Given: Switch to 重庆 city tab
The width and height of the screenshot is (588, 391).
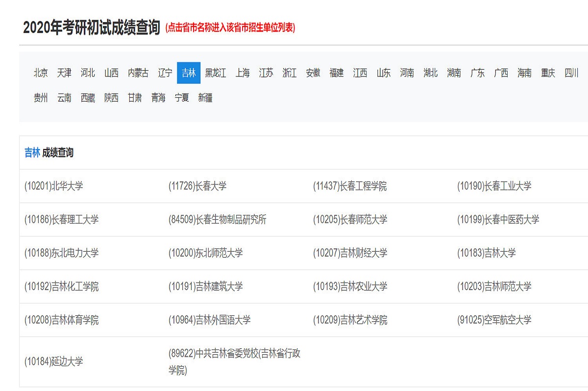Looking at the screenshot, I should [x=548, y=73].
